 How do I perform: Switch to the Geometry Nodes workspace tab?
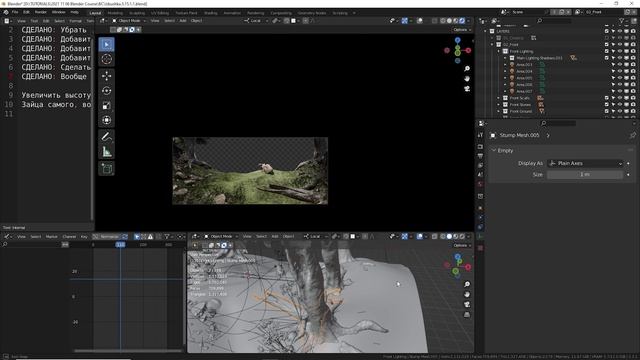pos(312,13)
